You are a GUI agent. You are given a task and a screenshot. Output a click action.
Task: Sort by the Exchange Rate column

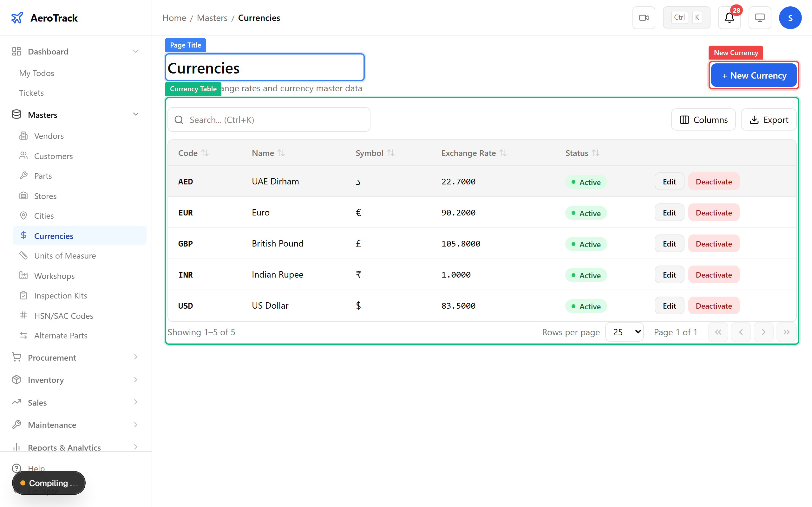pyautogui.click(x=469, y=153)
